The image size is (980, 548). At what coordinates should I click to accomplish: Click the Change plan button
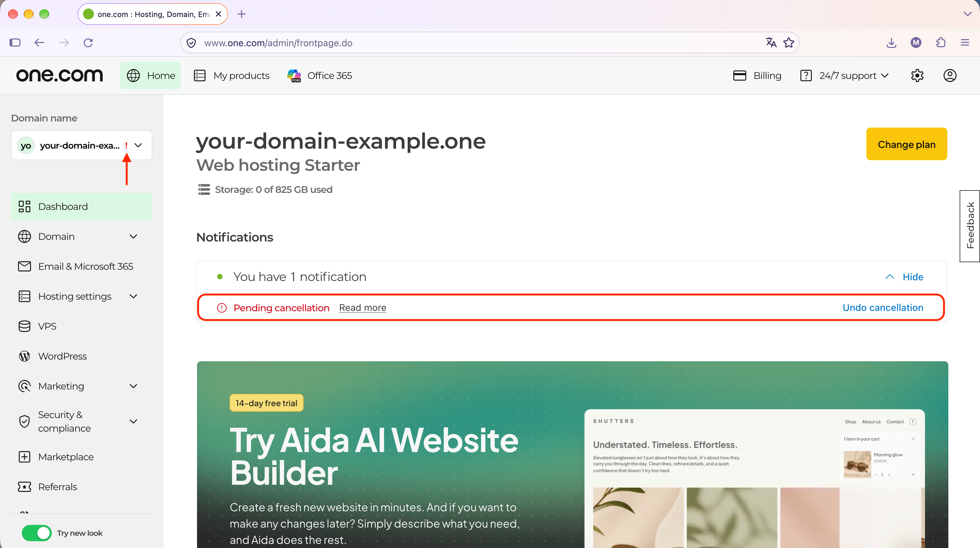(x=906, y=144)
